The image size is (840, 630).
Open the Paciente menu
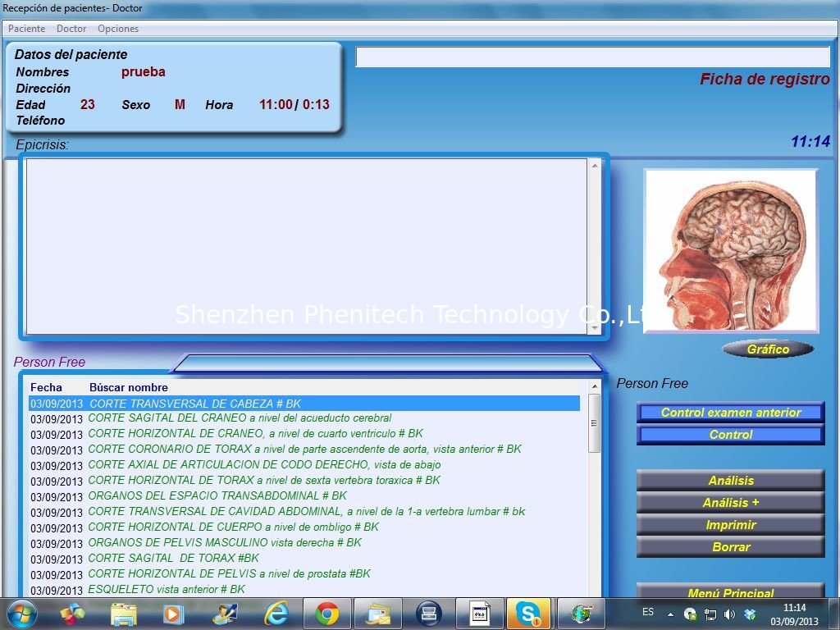click(27, 29)
